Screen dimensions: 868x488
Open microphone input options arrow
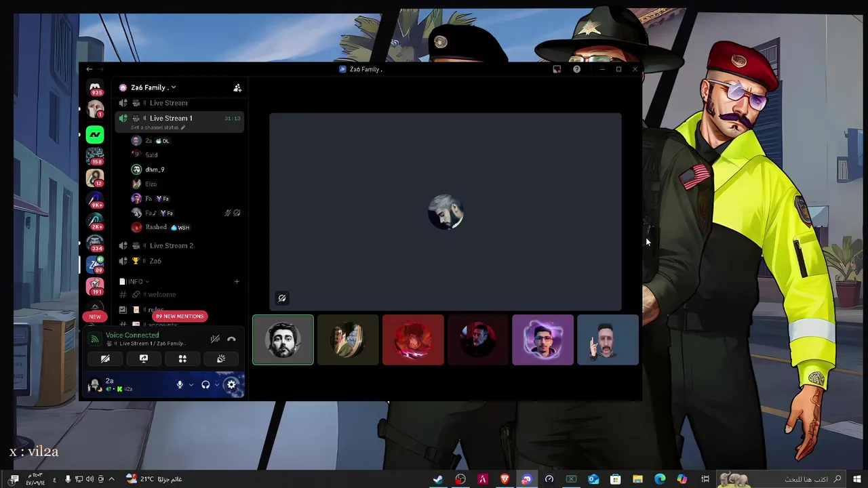tap(191, 385)
